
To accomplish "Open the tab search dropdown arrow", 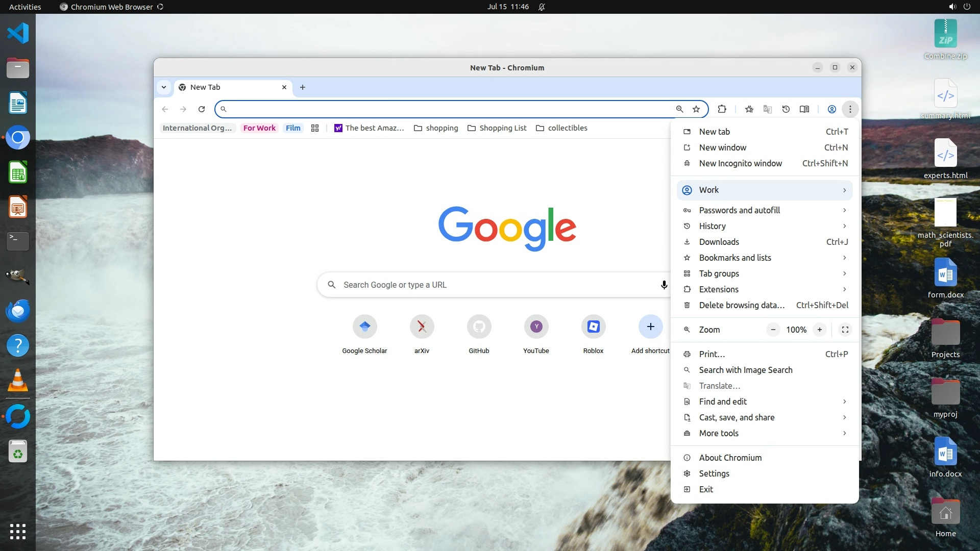I will point(164,87).
